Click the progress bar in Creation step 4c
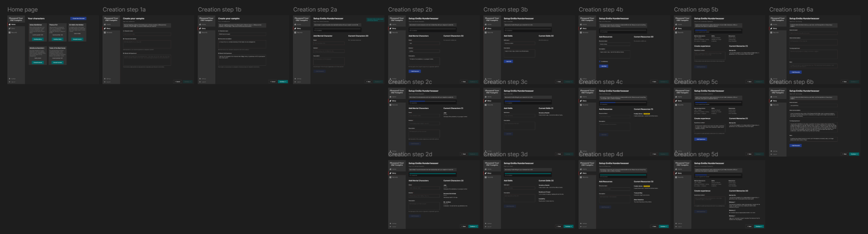Viewport: 868px width, 234px height. 623,102
